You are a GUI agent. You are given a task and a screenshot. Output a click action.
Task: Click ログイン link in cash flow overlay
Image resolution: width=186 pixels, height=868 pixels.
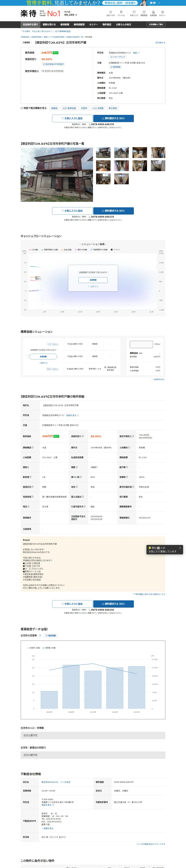click(93, 286)
